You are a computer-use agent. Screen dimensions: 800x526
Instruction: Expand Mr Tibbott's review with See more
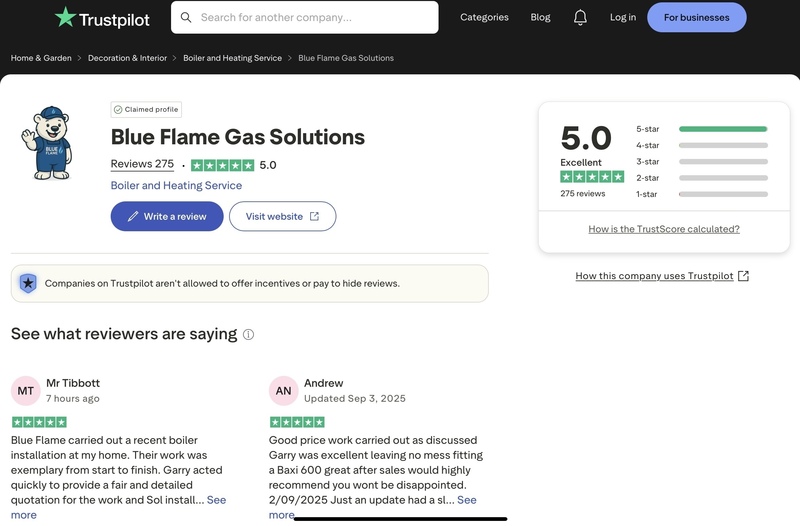click(x=216, y=500)
